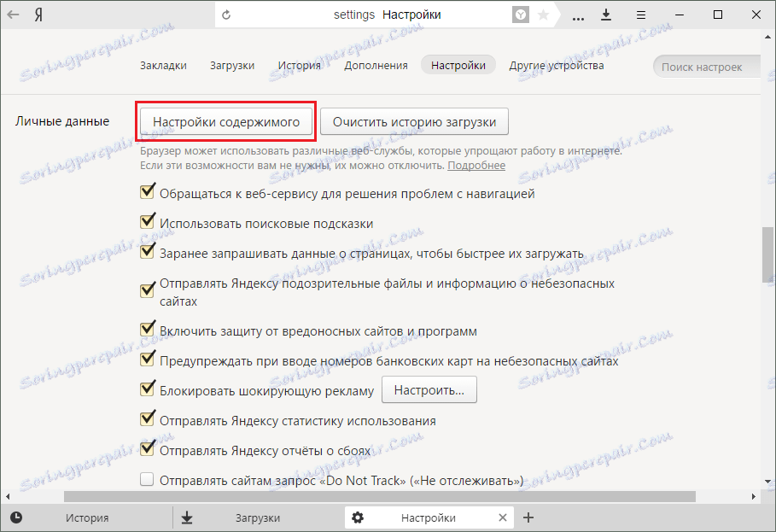The height and width of the screenshot is (532, 776).
Task: Click the horizontal scrollbar thumb
Action: click(380, 496)
